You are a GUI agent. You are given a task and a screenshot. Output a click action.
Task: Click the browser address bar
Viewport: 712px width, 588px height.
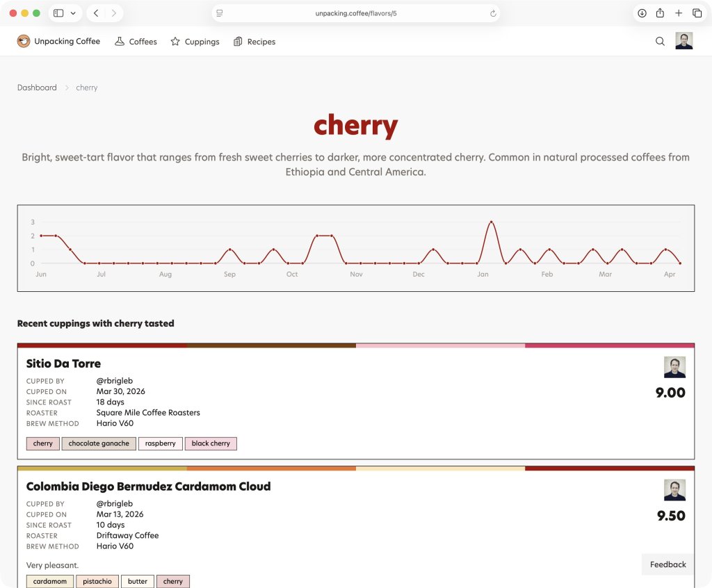(x=356, y=13)
